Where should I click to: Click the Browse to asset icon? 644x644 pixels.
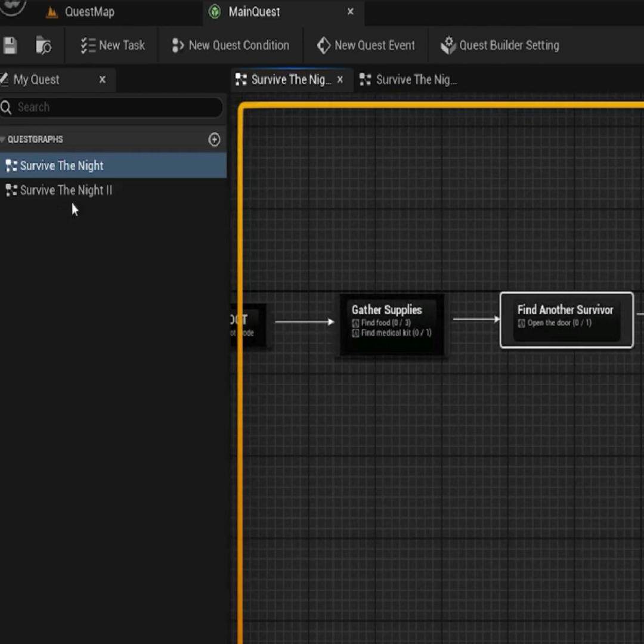(44, 45)
